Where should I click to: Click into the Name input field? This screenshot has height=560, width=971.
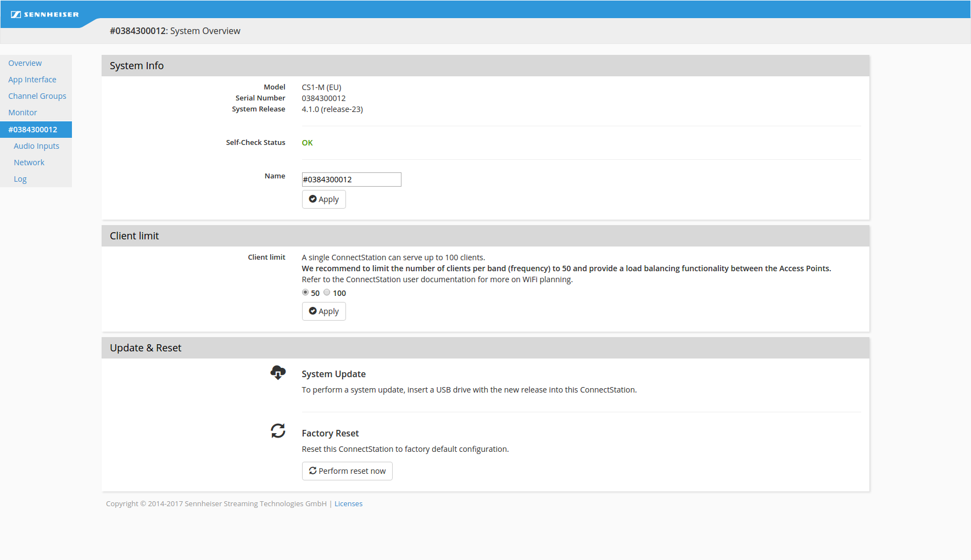click(351, 180)
